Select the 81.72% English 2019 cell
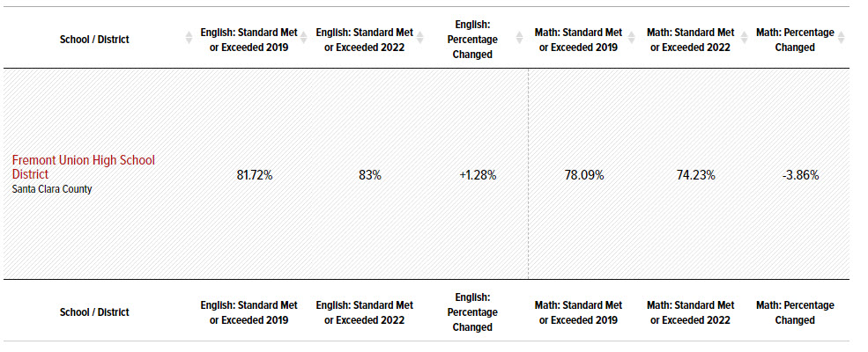Viewport: 868px width, 352px height. (255, 175)
